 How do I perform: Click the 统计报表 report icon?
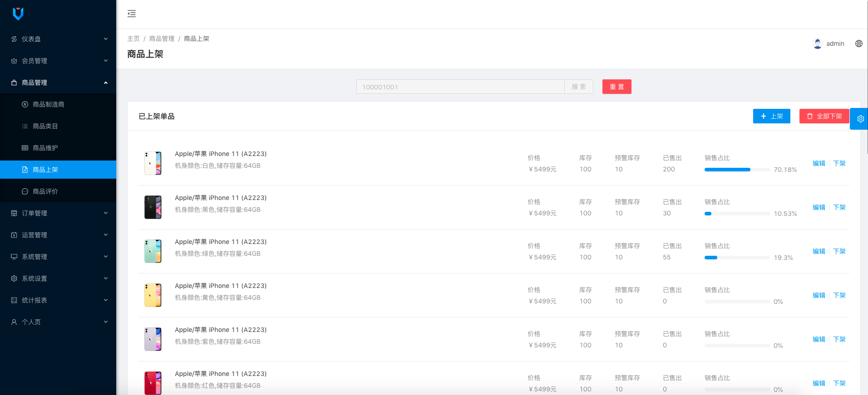click(x=14, y=300)
